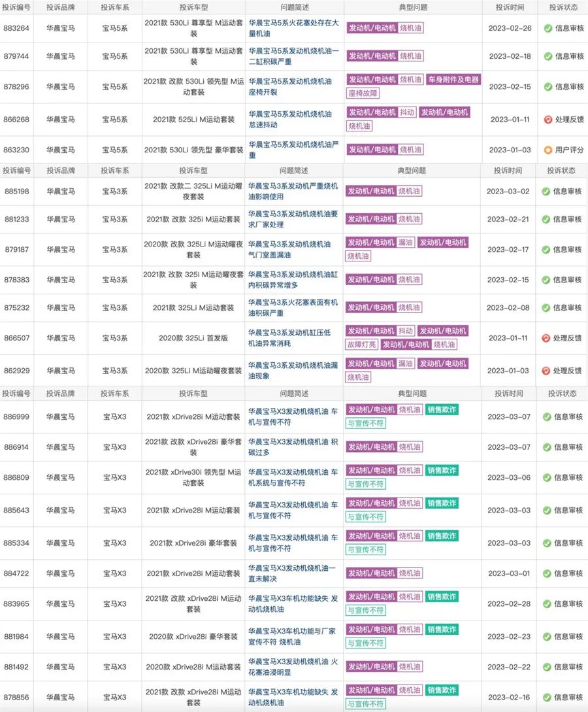Click red 处理反馈 icon for complaint 862929
588x712 pixels.
(546, 371)
